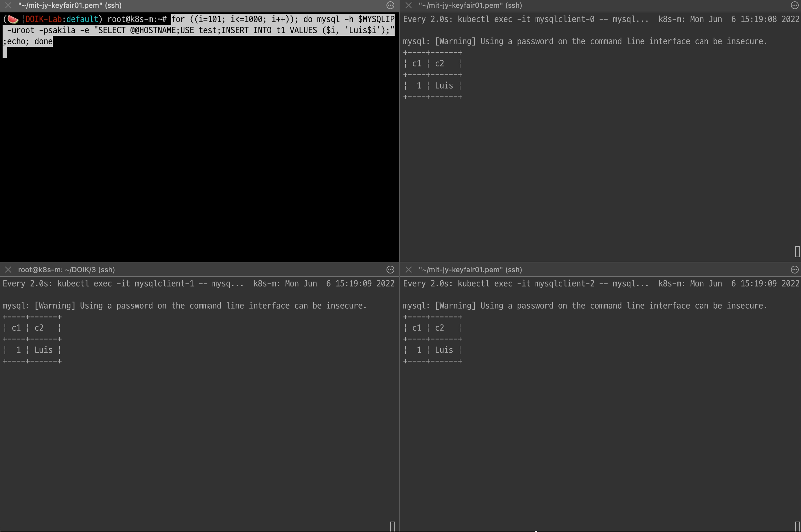Click the watermelon emoji in the prompt
Image resolution: width=801 pixels, height=532 pixels.
(13, 19)
